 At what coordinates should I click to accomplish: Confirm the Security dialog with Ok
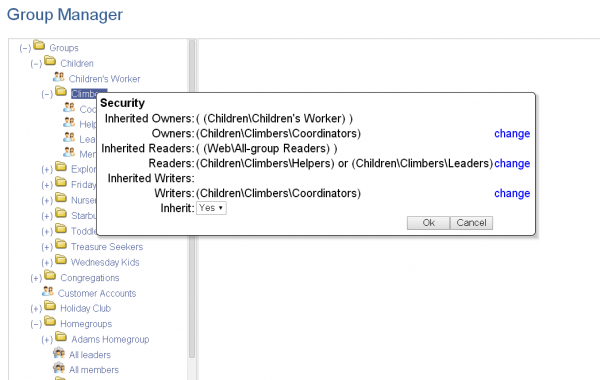pyautogui.click(x=428, y=223)
